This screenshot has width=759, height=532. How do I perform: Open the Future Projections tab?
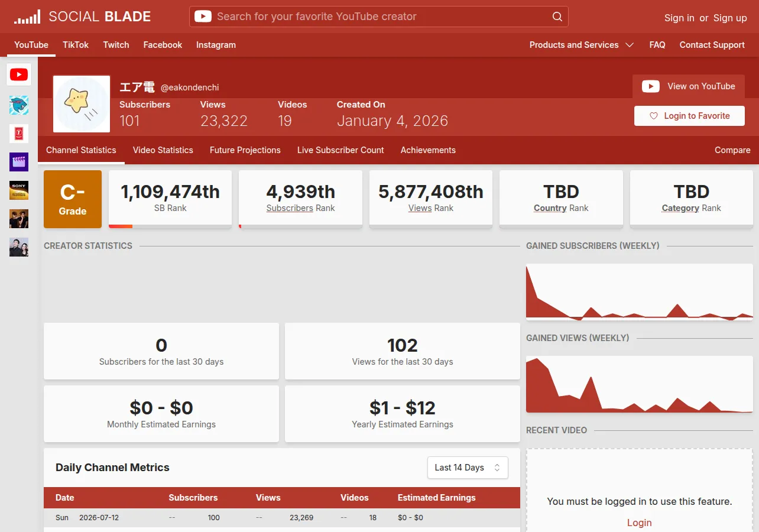point(245,150)
